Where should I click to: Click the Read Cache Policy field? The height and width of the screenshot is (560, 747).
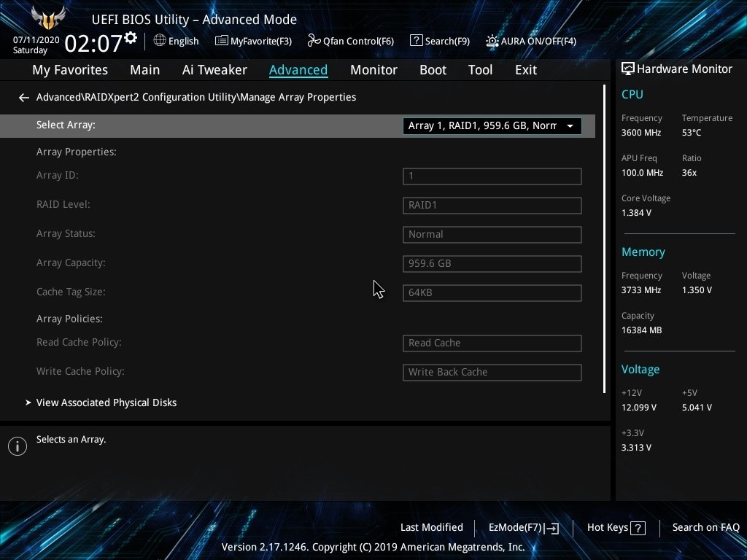coord(492,343)
